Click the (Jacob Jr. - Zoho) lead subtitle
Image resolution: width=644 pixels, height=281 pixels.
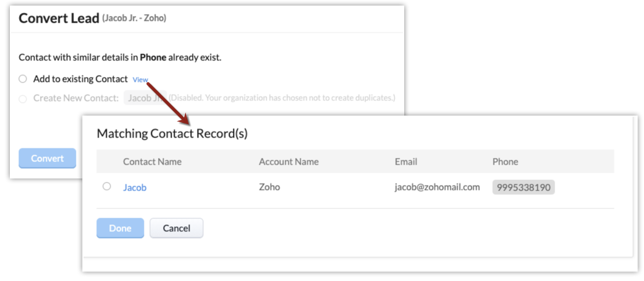coord(134,19)
